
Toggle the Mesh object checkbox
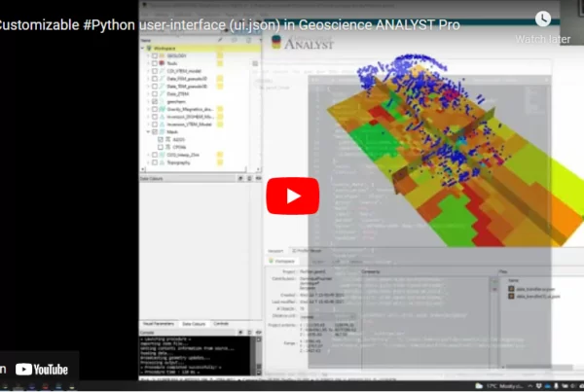point(156,131)
